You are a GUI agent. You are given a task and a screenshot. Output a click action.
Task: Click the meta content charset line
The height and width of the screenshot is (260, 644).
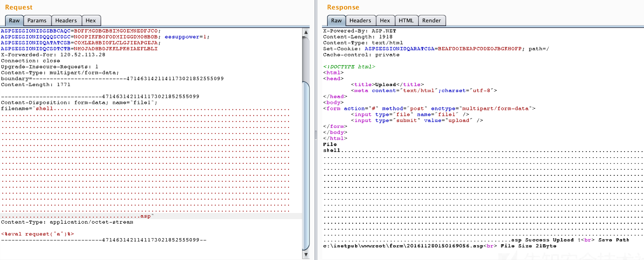point(424,91)
